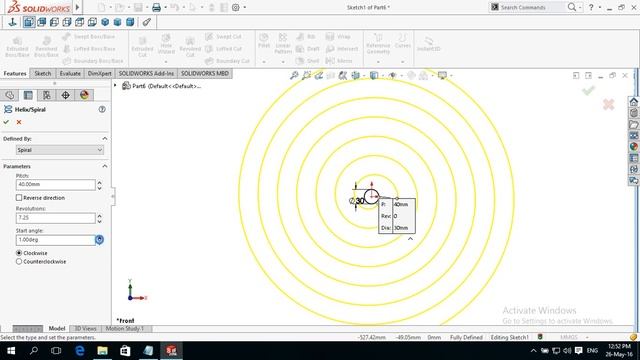The height and width of the screenshot is (360, 640).
Task: Click Zoom to Fit magnifier icon
Action: [294, 76]
